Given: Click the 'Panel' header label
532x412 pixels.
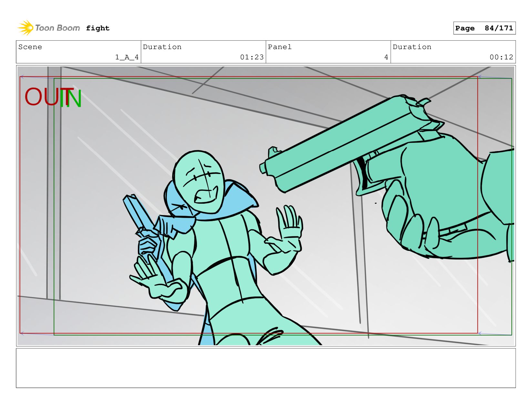Looking at the screenshot, I should point(280,47).
